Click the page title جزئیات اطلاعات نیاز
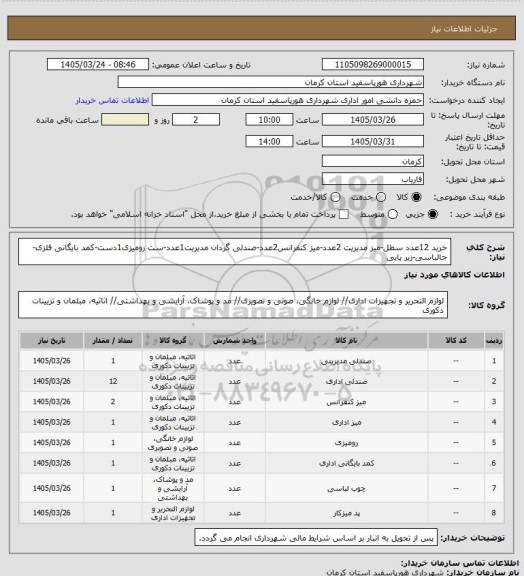524x576 pixels. click(x=464, y=29)
